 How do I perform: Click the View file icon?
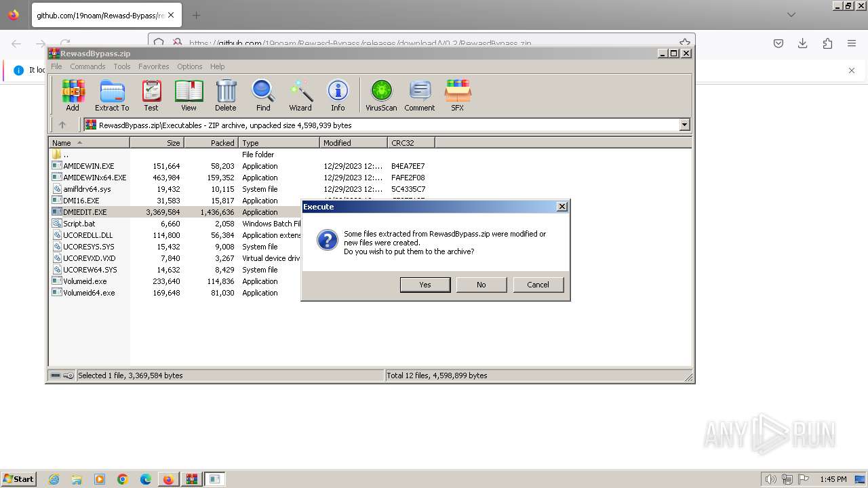189,95
